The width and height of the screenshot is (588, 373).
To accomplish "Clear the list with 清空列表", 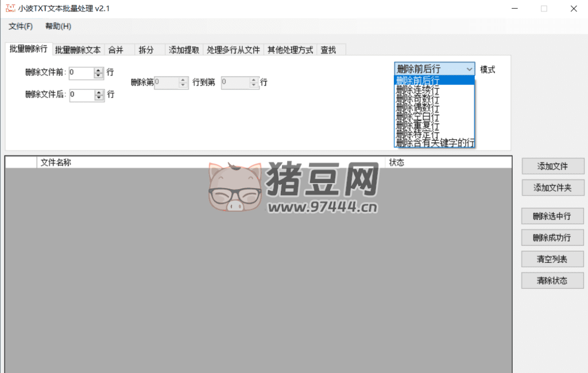I will coord(552,259).
